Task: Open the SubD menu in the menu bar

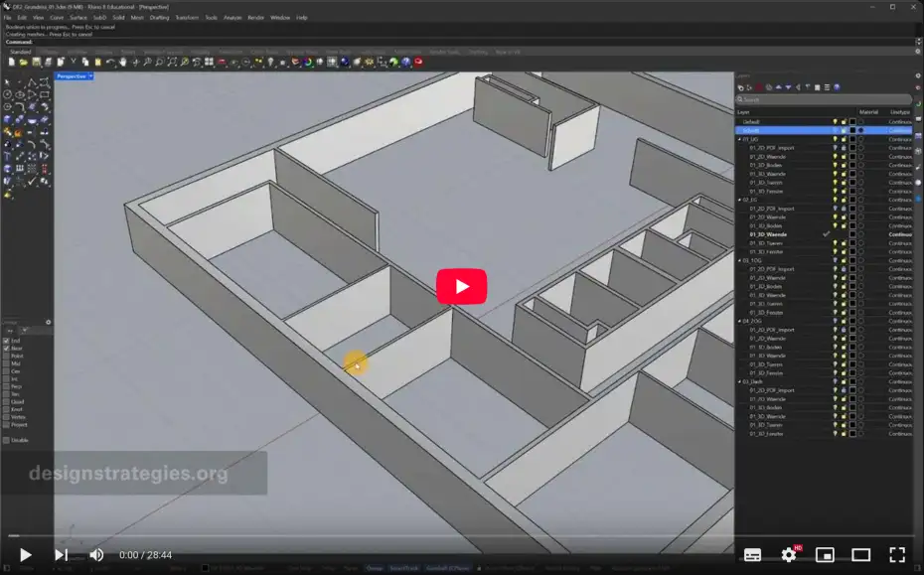Action: (96, 17)
